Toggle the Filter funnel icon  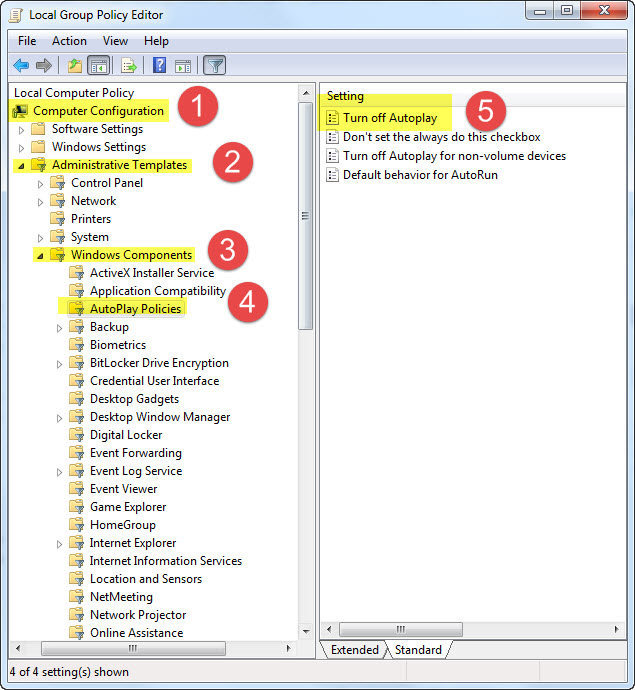[x=214, y=66]
